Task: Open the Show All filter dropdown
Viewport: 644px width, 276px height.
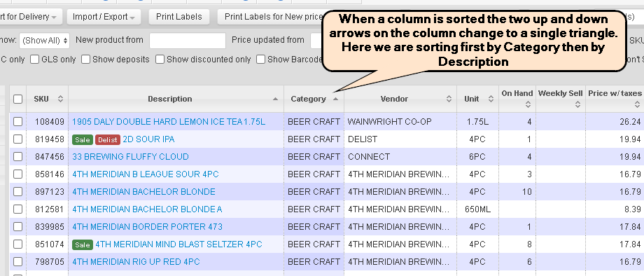Action: pos(45,40)
